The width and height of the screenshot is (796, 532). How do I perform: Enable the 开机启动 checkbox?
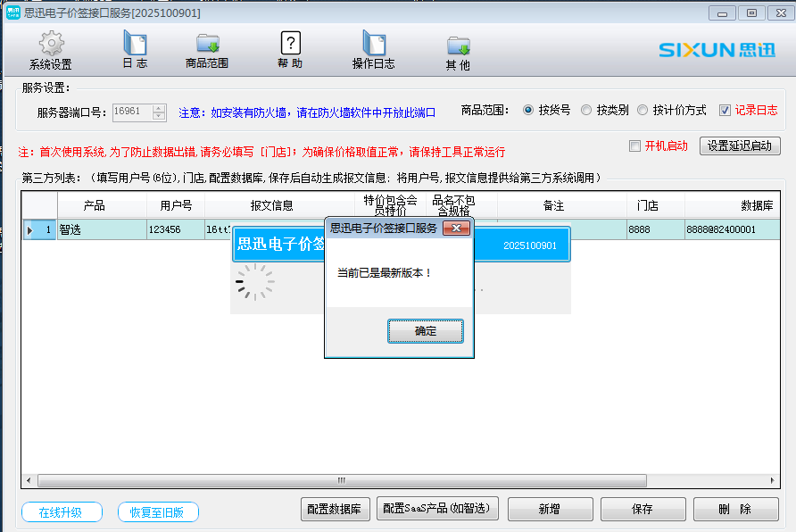635,146
